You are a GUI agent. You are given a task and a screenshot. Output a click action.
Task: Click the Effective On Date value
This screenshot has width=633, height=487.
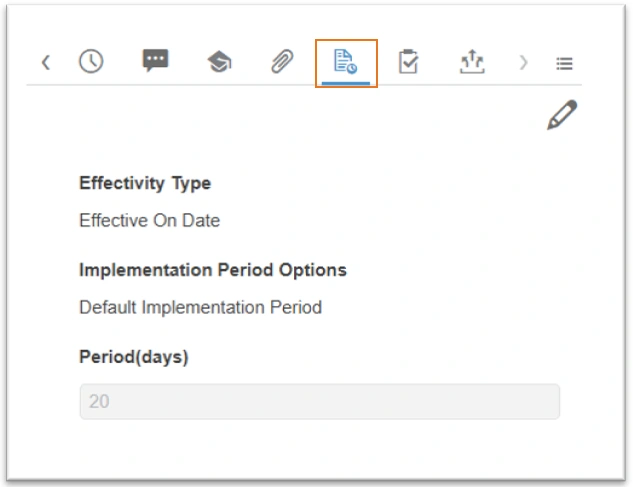click(149, 221)
